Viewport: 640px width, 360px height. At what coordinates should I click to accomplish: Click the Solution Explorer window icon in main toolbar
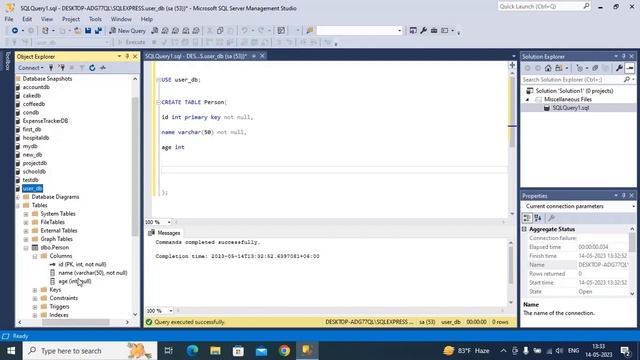413,31
